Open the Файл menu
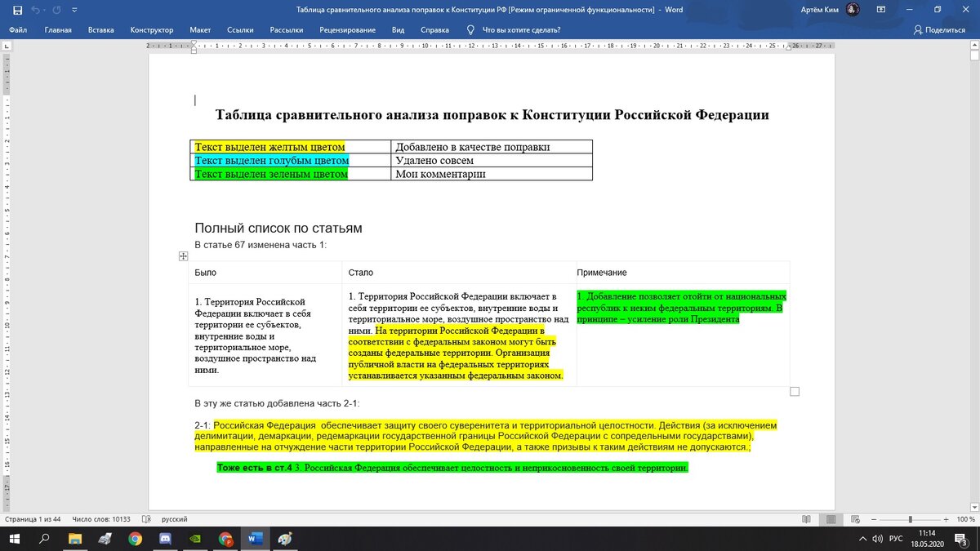The width and height of the screenshot is (980, 551). [18, 30]
